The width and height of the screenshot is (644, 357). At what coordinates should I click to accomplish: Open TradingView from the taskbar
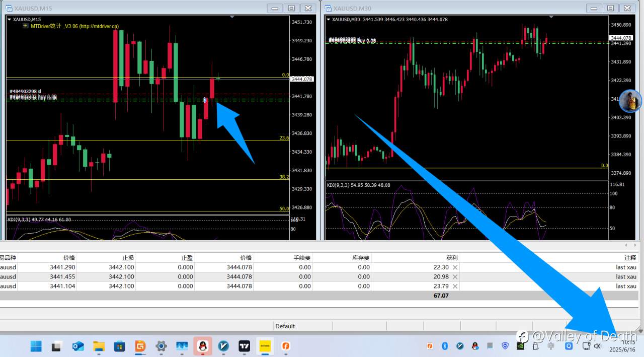pyautogui.click(x=245, y=346)
